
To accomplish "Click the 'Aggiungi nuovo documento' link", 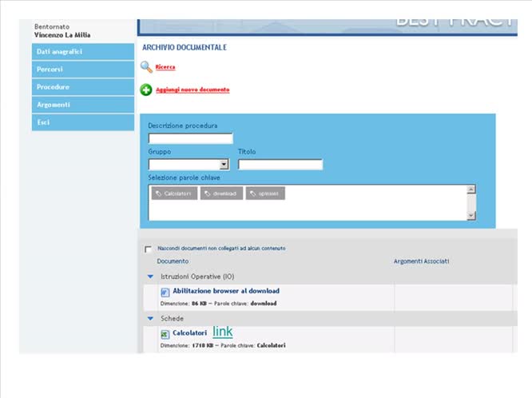I will click(193, 90).
